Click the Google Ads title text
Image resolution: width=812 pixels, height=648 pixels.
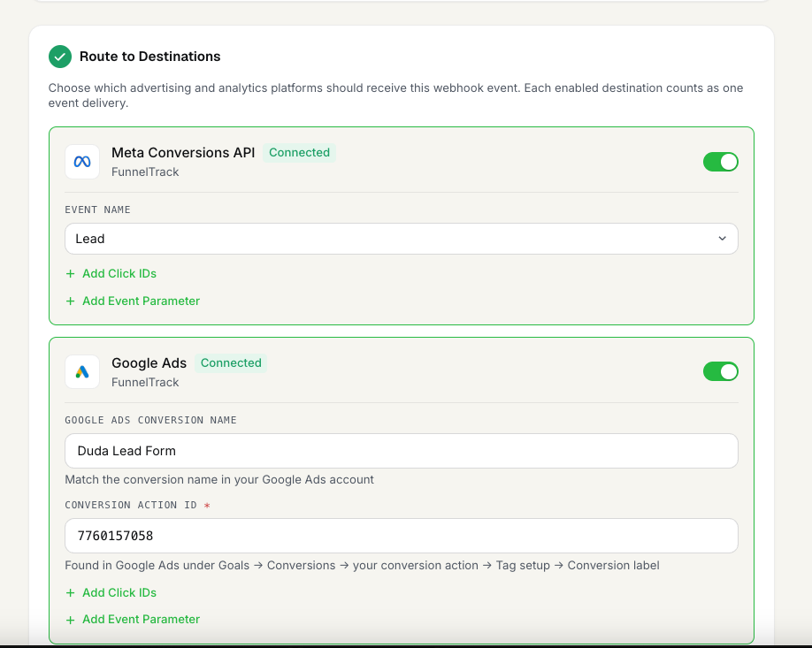point(149,363)
